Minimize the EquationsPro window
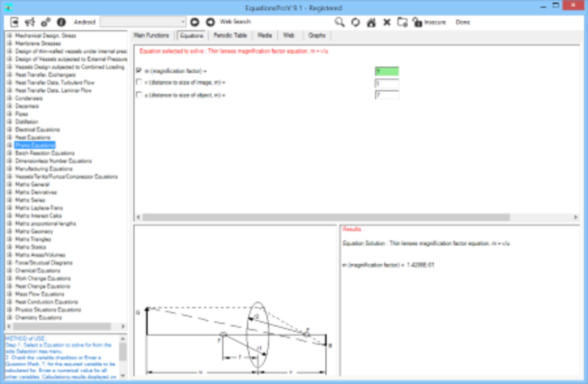 coord(543,7)
